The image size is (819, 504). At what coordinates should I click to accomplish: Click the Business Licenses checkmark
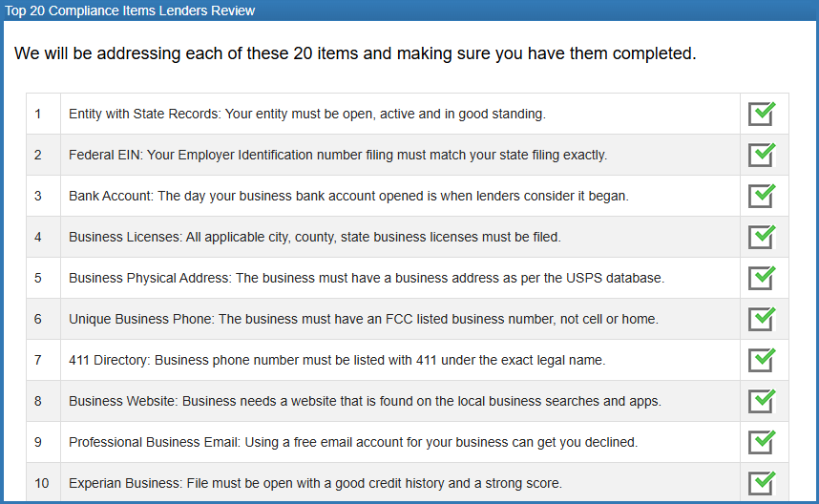point(761,237)
